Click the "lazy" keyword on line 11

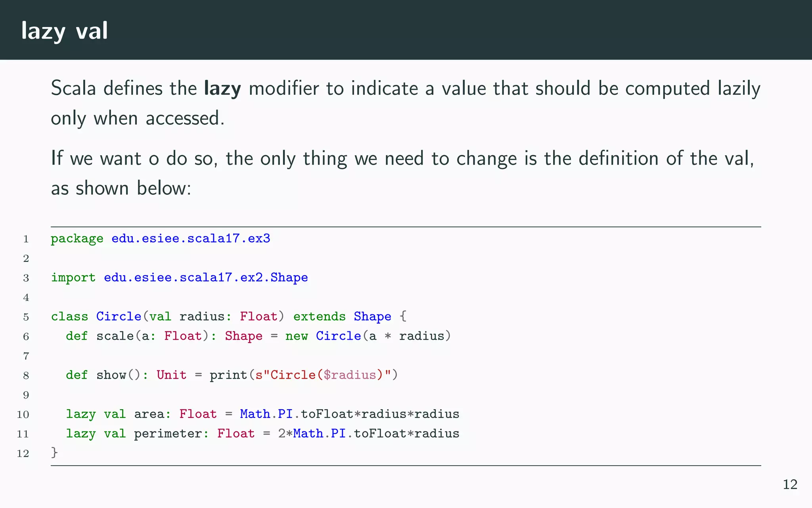point(81,433)
